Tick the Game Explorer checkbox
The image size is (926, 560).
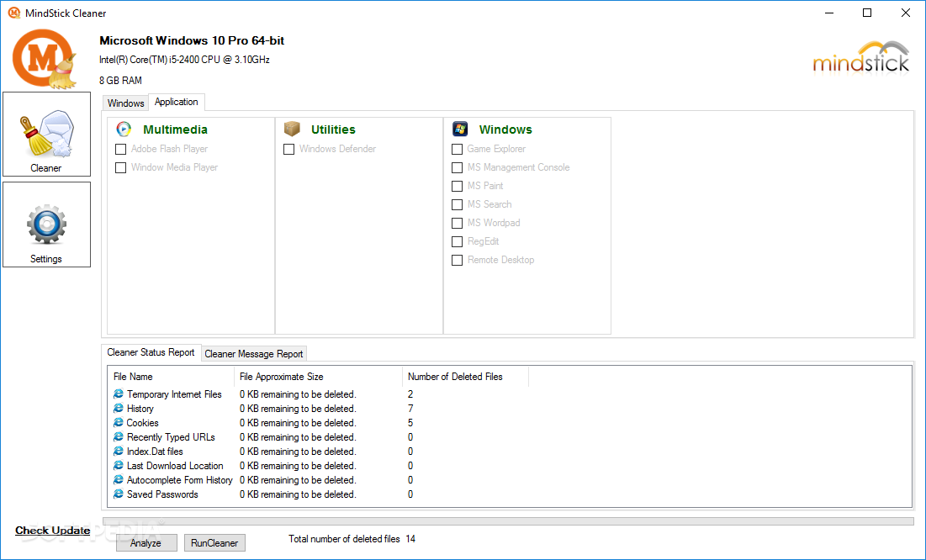pyautogui.click(x=457, y=149)
